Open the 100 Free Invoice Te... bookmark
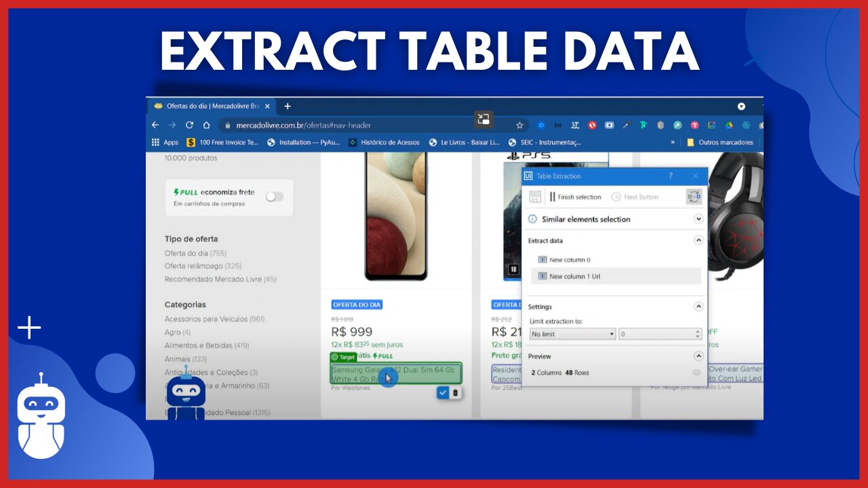 pos(222,142)
